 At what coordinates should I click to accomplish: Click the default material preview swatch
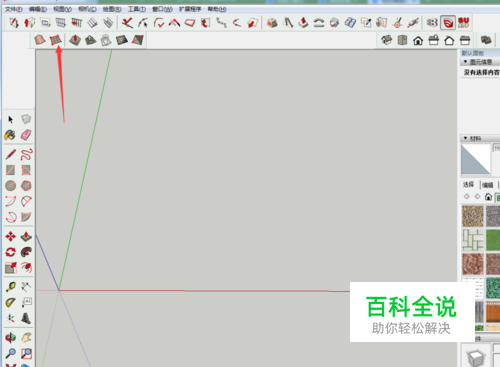point(476,159)
